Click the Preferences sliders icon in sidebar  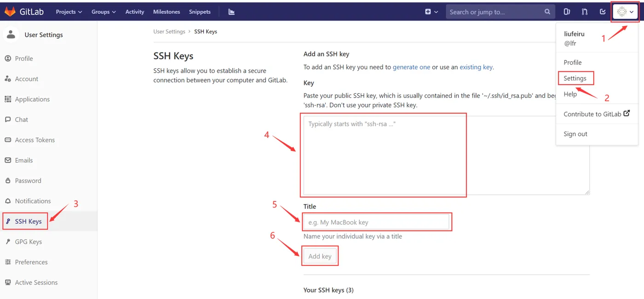(x=8, y=262)
